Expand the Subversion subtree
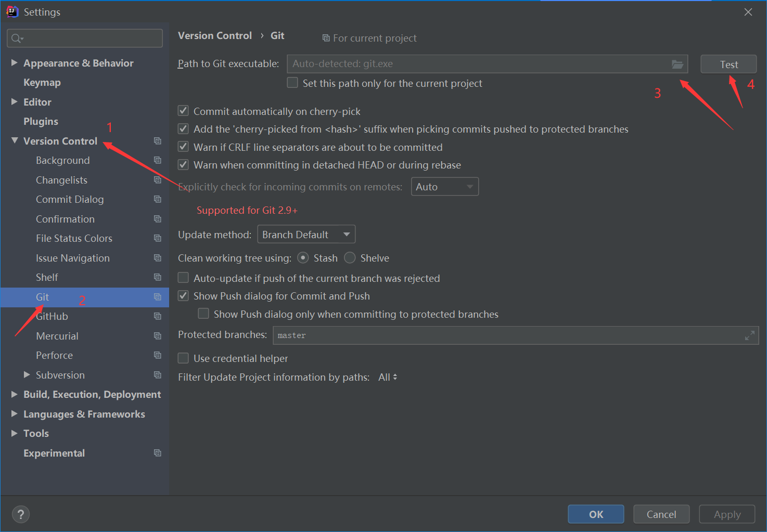The width and height of the screenshot is (767, 532). pos(27,374)
